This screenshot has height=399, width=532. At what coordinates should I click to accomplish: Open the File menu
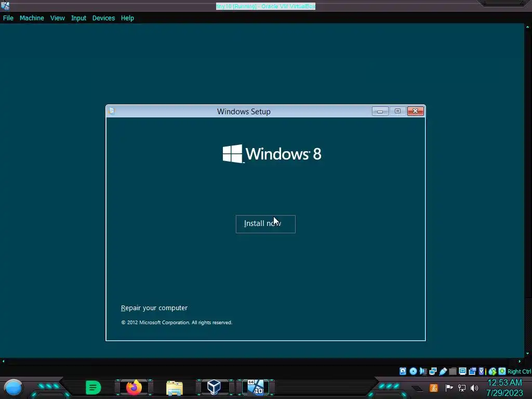click(8, 18)
